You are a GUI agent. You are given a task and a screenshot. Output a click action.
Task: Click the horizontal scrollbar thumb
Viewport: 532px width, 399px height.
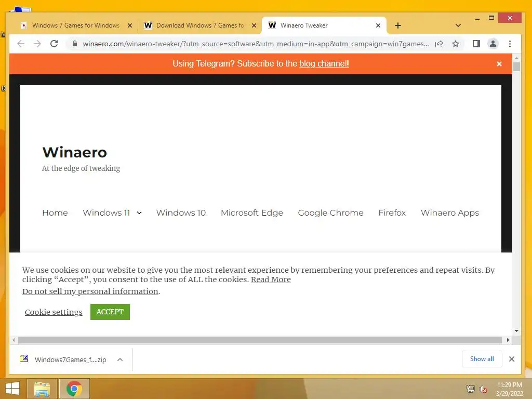(x=260, y=340)
